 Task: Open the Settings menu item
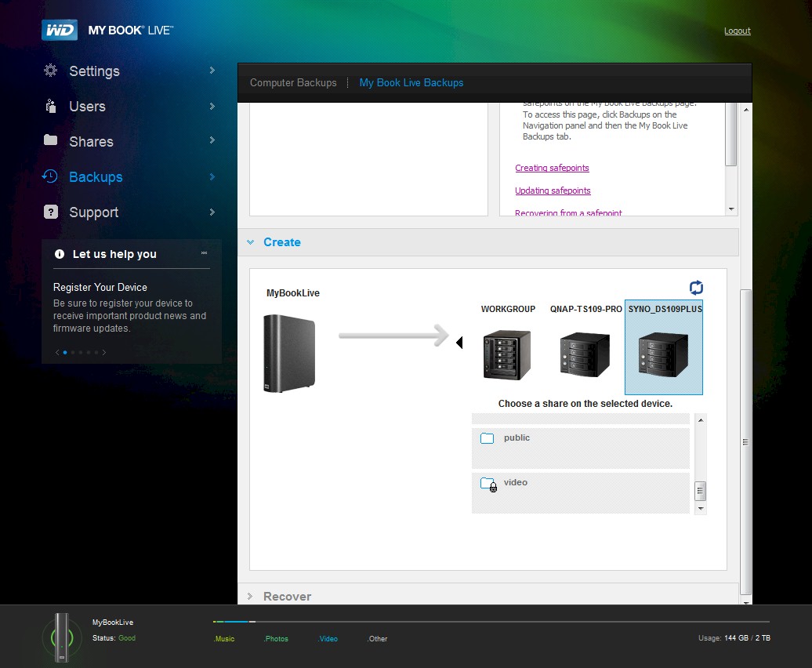(x=94, y=71)
